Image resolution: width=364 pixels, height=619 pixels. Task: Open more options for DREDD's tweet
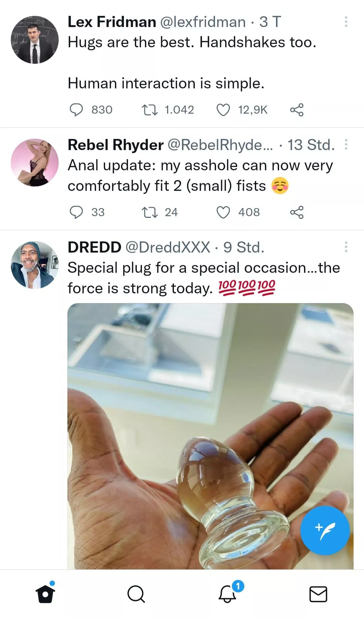tap(346, 247)
